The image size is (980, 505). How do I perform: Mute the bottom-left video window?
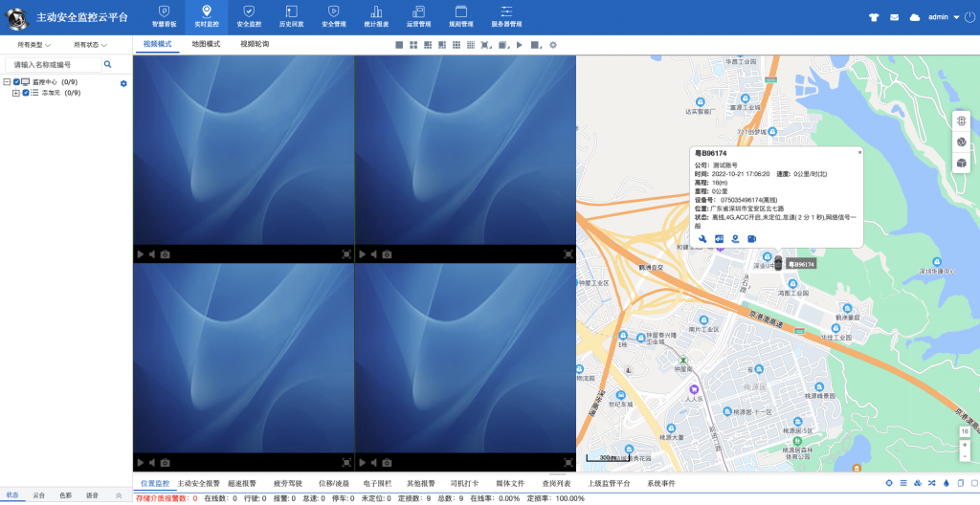pyautogui.click(x=152, y=463)
